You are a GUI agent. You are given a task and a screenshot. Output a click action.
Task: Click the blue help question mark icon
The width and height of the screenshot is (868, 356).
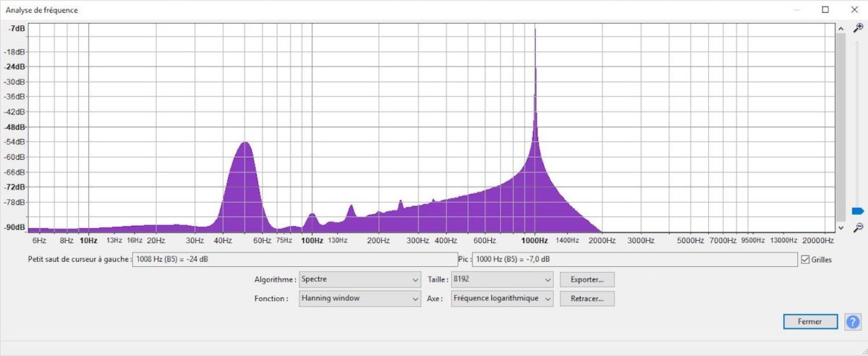851,321
